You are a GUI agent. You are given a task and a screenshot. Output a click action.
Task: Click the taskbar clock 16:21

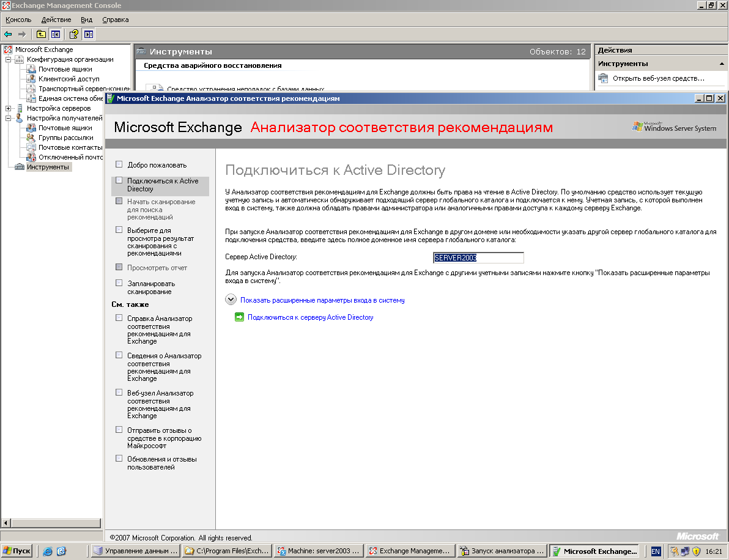tap(714, 551)
